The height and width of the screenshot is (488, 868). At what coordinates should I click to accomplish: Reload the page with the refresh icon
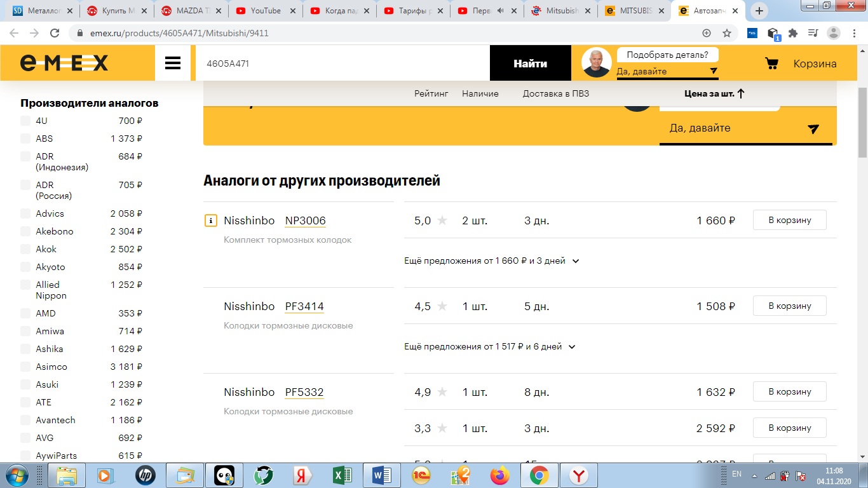(55, 33)
